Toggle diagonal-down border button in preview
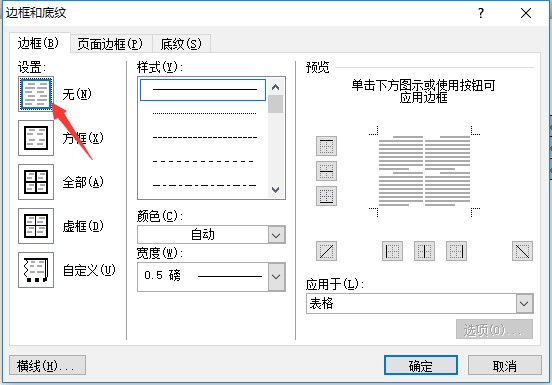This screenshot has width=552, height=385. click(x=522, y=251)
